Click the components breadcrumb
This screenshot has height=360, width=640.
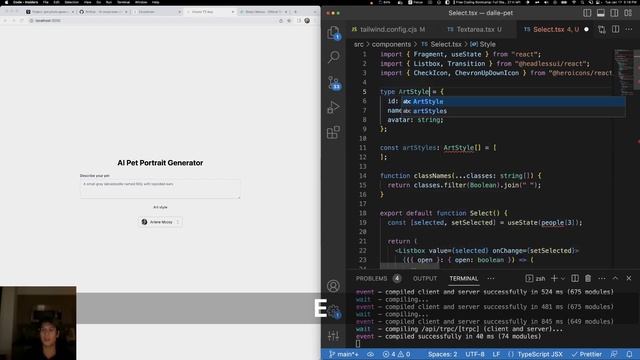(391, 44)
